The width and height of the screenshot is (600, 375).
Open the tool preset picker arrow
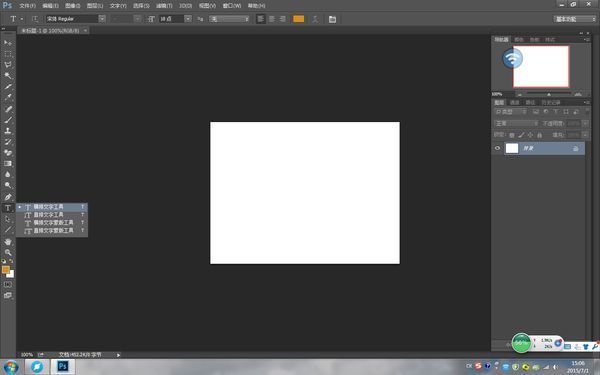coord(22,19)
